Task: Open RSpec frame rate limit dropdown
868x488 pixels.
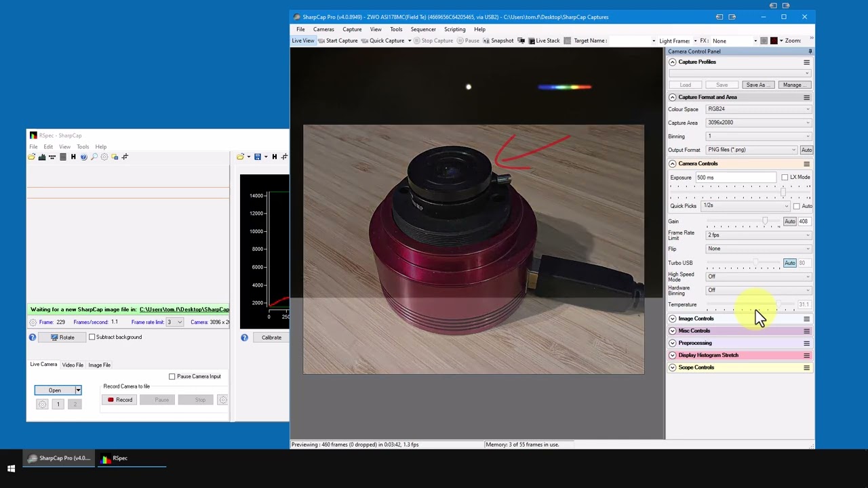Action: (x=175, y=323)
